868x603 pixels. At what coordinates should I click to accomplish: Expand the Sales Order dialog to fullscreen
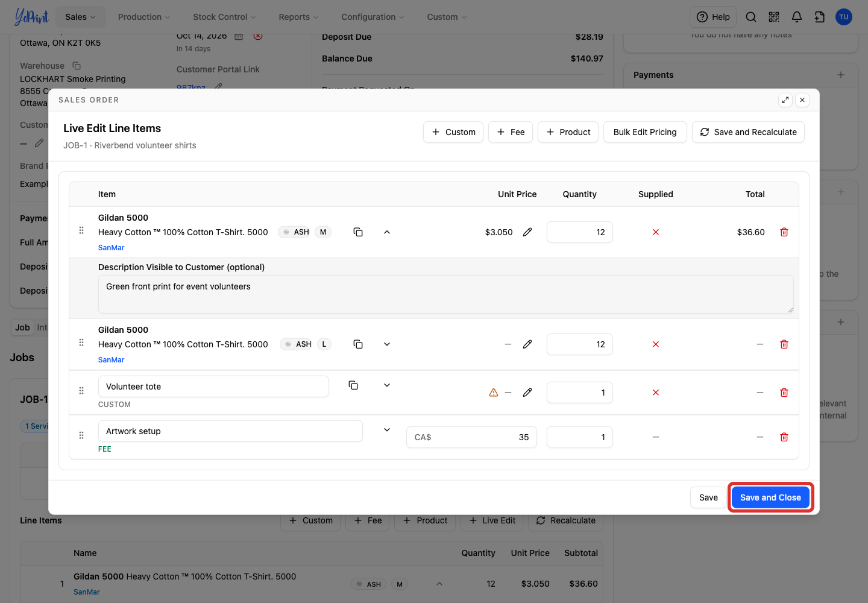click(x=785, y=100)
